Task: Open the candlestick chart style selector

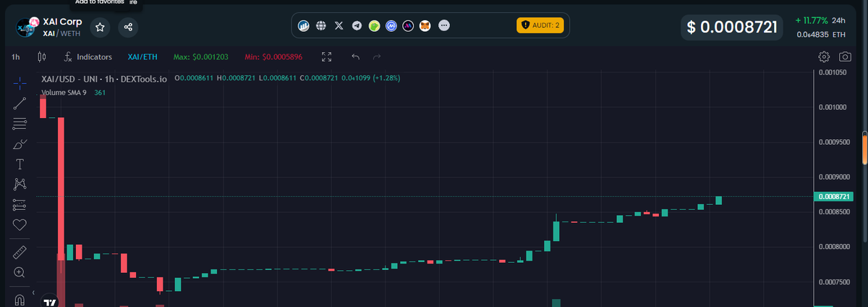Action: pos(41,56)
